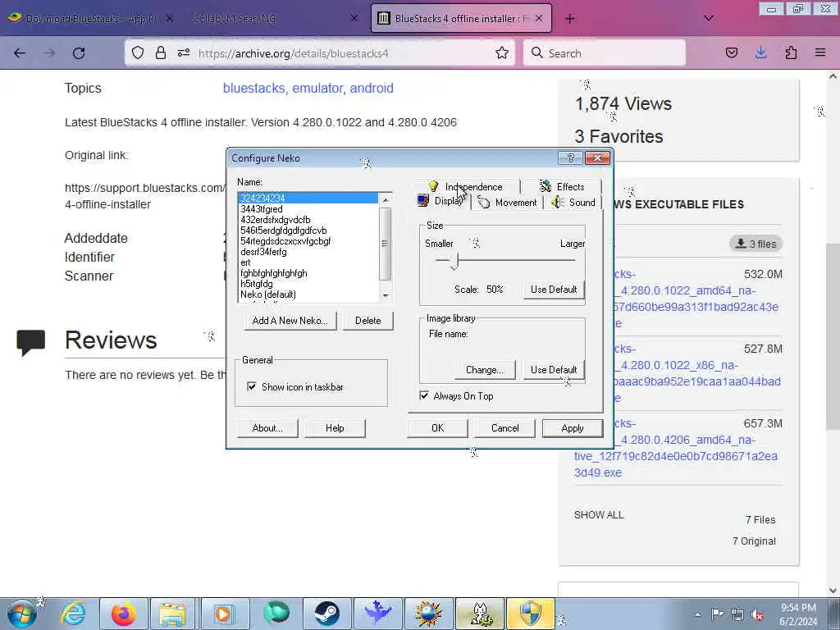Screen dimensions: 840x630
Task: Close the BlueStacks 4 offline installer tab
Action: click(x=539, y=18)
